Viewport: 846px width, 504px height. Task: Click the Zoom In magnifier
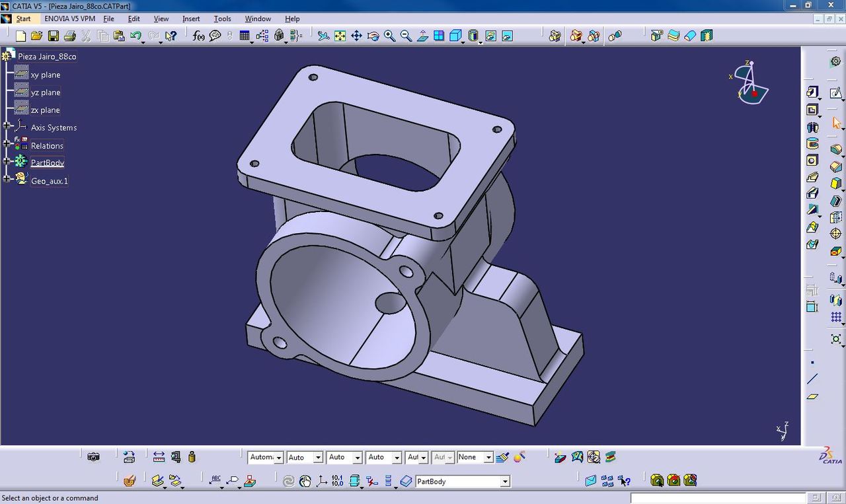coord(389,36)
